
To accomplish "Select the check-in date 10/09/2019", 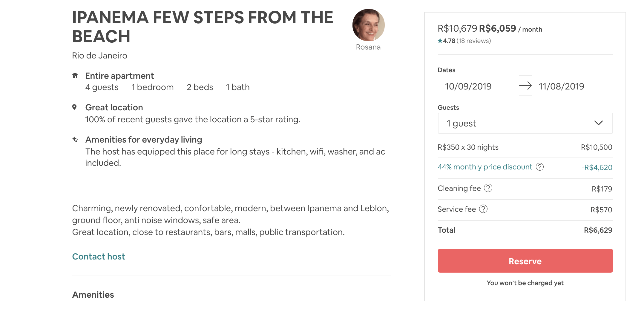I will pos(468,86).
